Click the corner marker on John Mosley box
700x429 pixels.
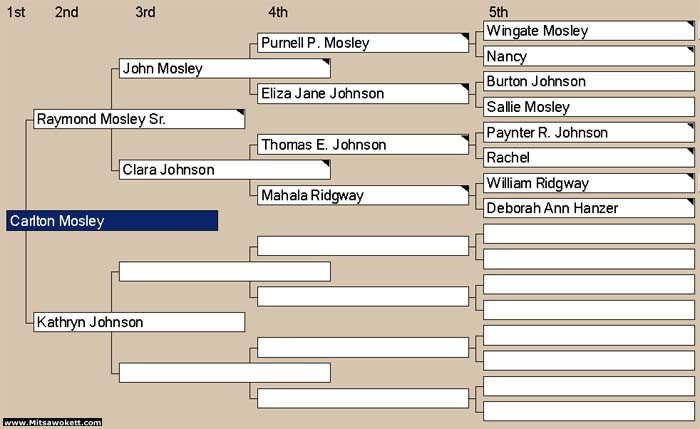pyautogui.click(x=326, y=62)
